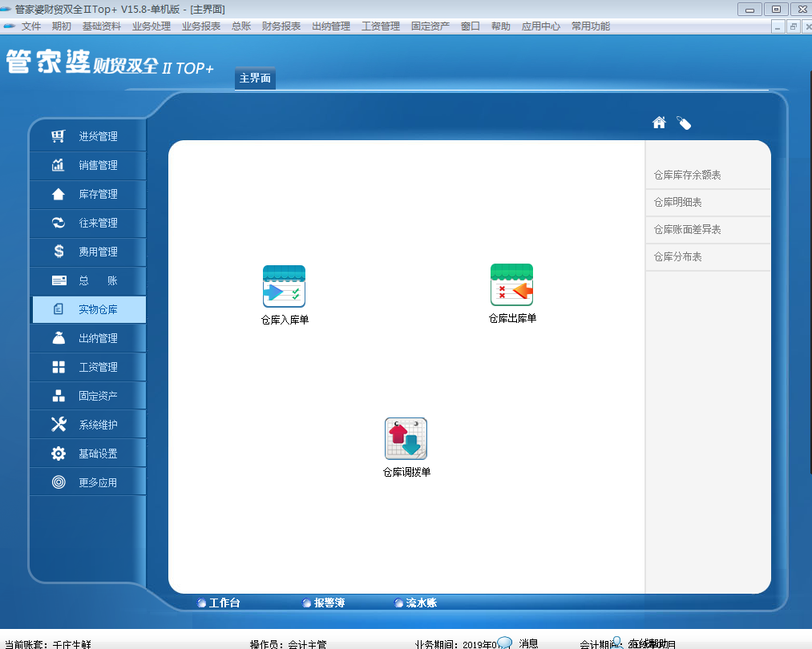Open 仓库分布表 report link
The width and height of the screenshot is (812, 649).
click(677, 256)
